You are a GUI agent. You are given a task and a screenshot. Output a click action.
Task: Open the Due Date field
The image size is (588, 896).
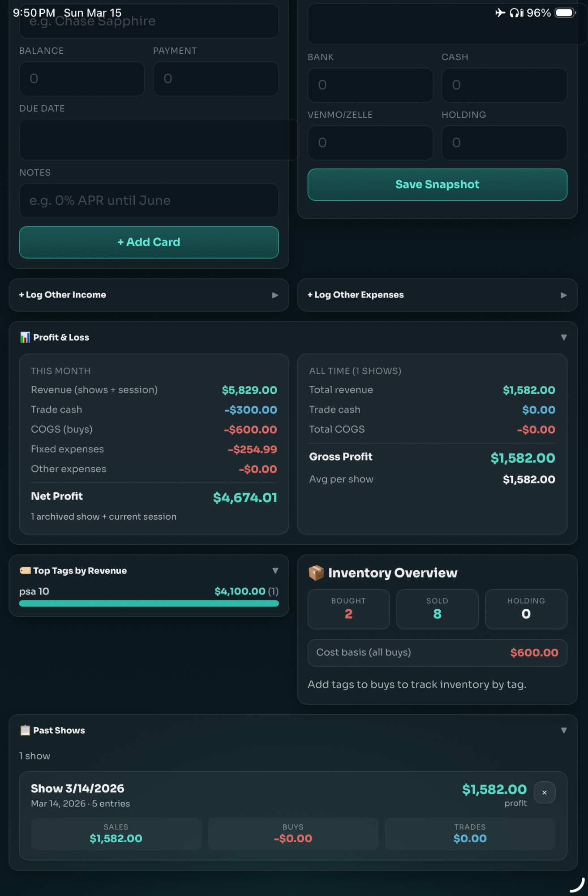(159, 140)
